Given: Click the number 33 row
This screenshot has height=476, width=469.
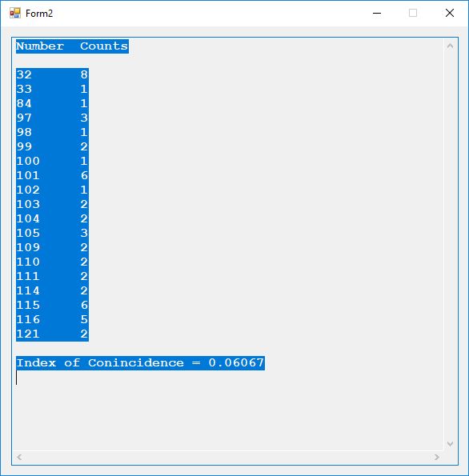Looking at the screenshot, I should pos(52,90).
